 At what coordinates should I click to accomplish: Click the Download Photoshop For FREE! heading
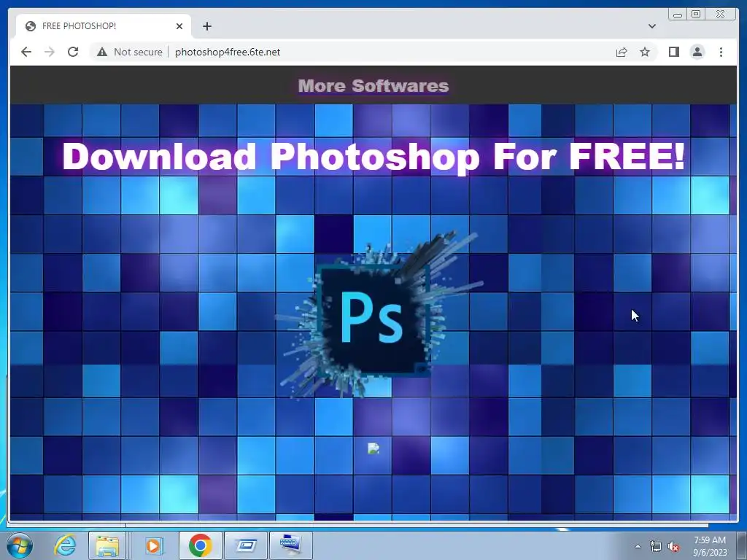point(373,156)
